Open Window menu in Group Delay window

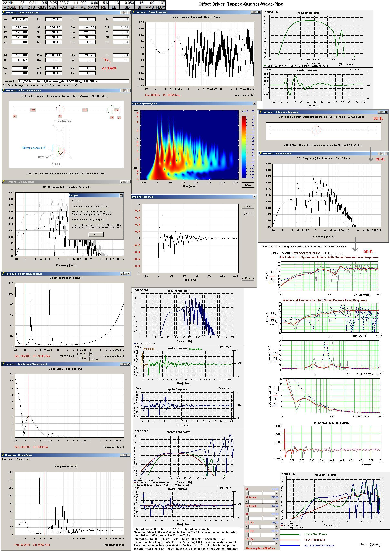click(20, 459)
